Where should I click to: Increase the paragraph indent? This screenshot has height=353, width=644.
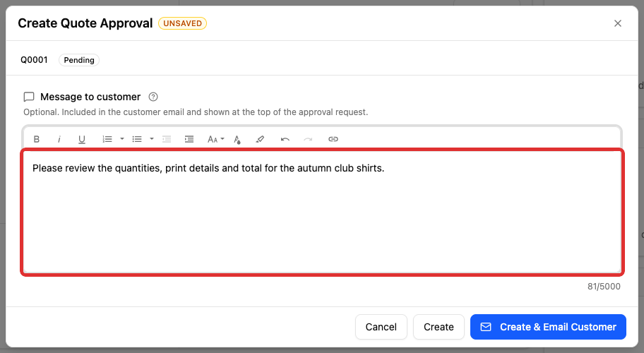point(189,139)
